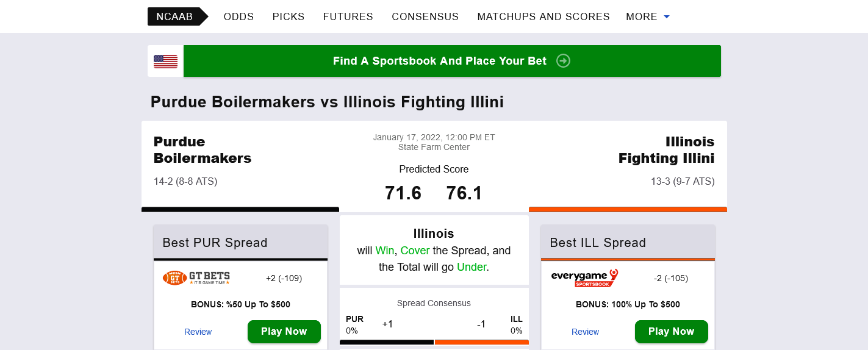
Task: Open the Everygame Review link
Action: (585, 332)
